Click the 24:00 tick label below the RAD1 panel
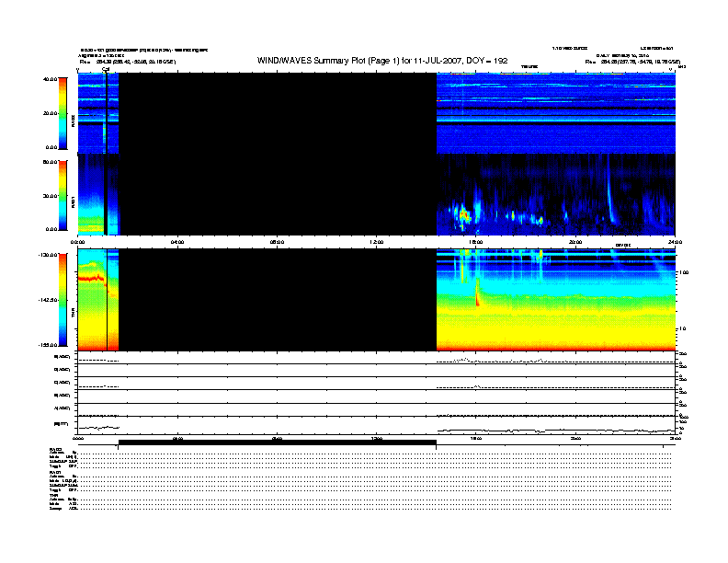The width and height of the screenshot is (728, 563). click(x=675, y=242)
